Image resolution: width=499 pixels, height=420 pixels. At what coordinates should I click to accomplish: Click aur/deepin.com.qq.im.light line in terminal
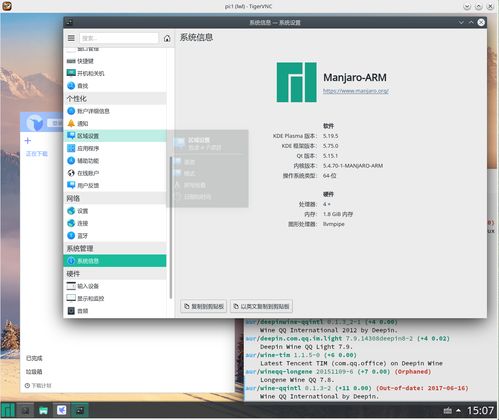pos(347,339)
